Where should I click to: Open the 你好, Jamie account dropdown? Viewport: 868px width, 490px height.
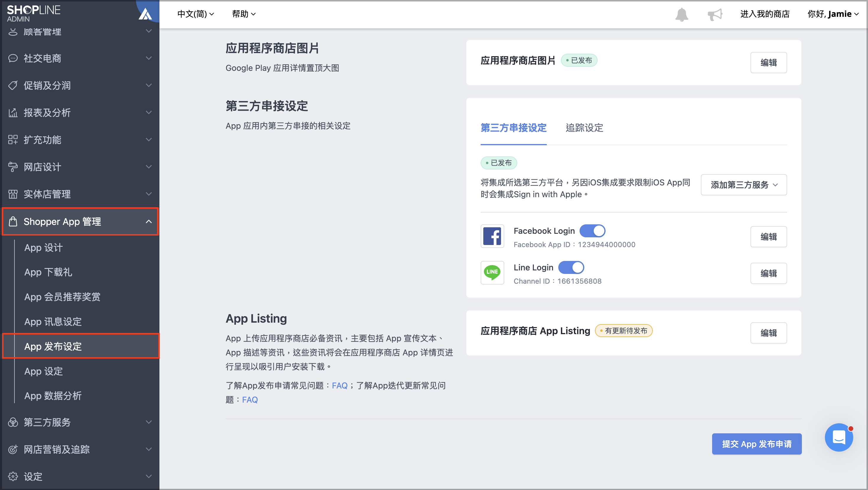coord(833,14)
